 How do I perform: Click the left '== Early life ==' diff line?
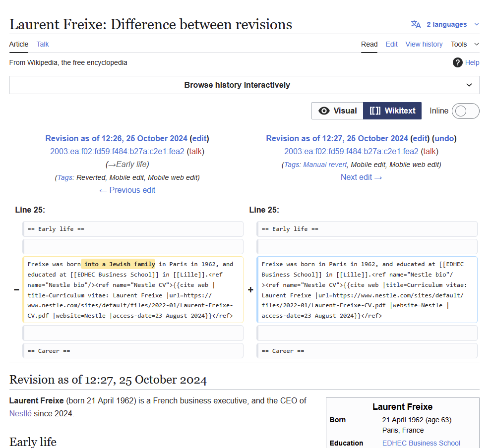pos(133,229)
